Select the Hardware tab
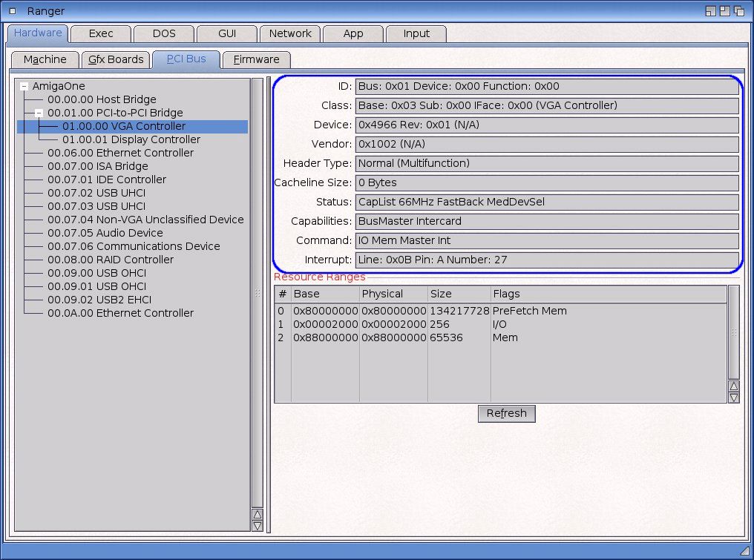 click(38, 33)
